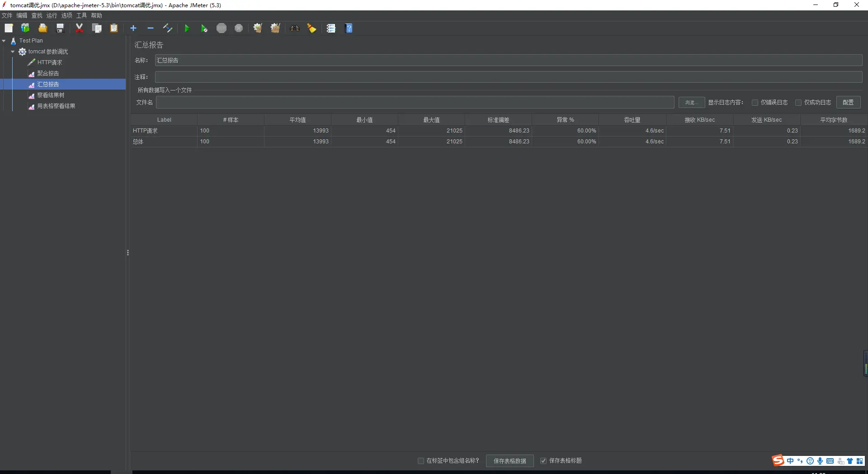Click the 浏览 browse button

[691, 103]
